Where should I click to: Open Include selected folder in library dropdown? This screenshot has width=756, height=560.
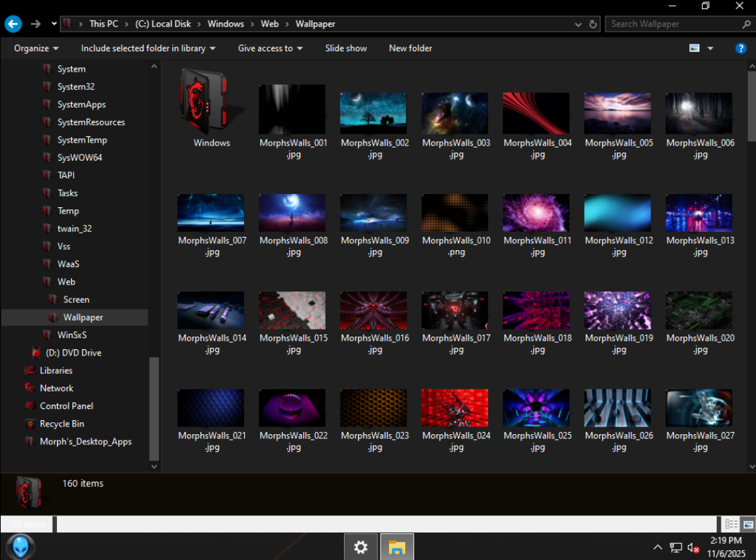[148, 48]
